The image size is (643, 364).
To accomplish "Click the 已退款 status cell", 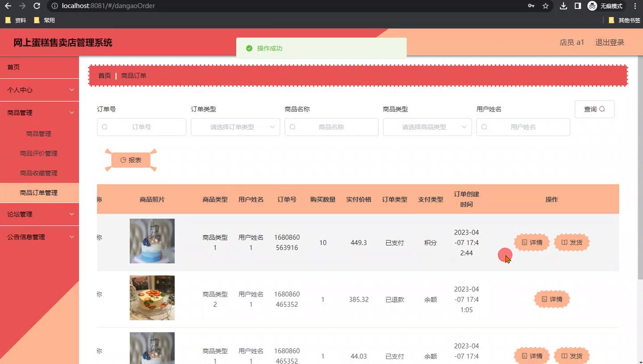I will [x=395, y=300].
